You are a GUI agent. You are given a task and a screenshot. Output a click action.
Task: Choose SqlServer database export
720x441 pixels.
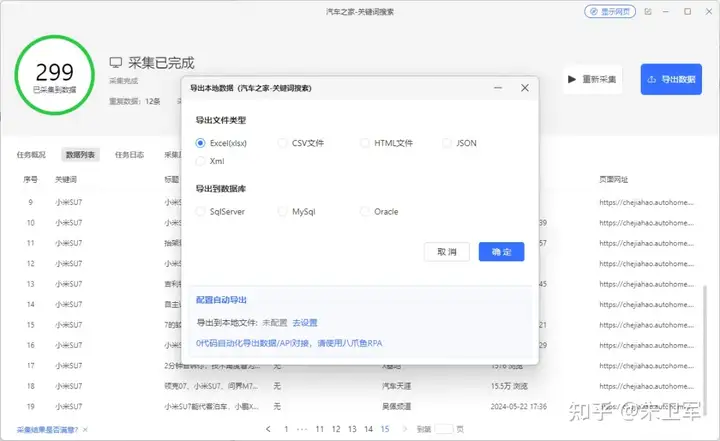pos(220,211)
